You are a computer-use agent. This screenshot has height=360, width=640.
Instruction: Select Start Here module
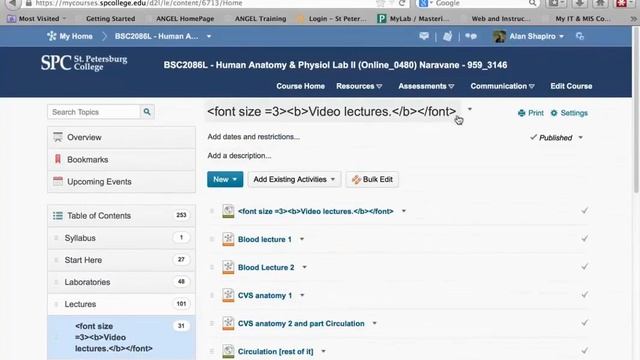pos(121,260)
